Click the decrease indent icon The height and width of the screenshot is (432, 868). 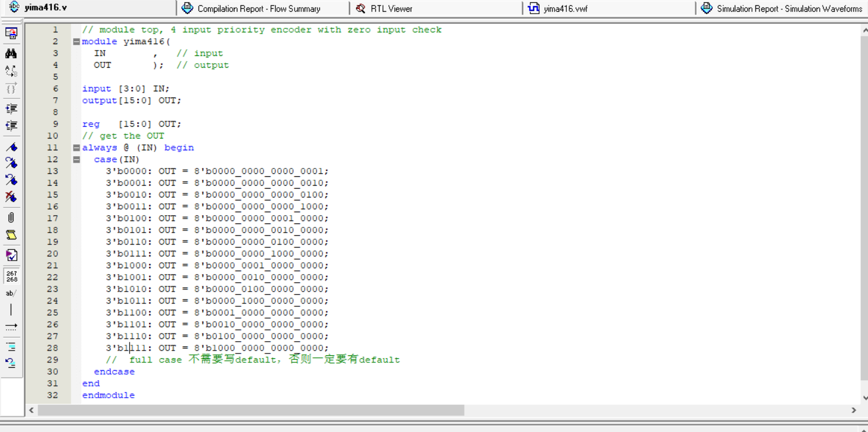click(x=11, y=126)
